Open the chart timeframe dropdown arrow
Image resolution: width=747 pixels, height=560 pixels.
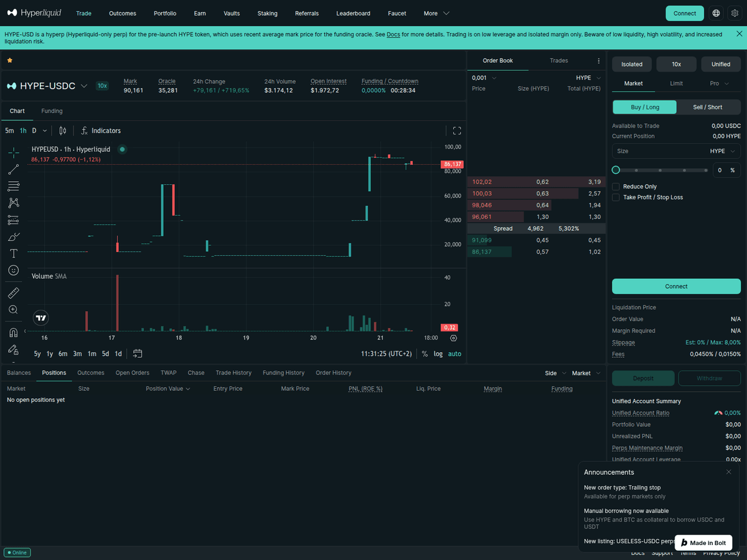[x=45, y=131]
